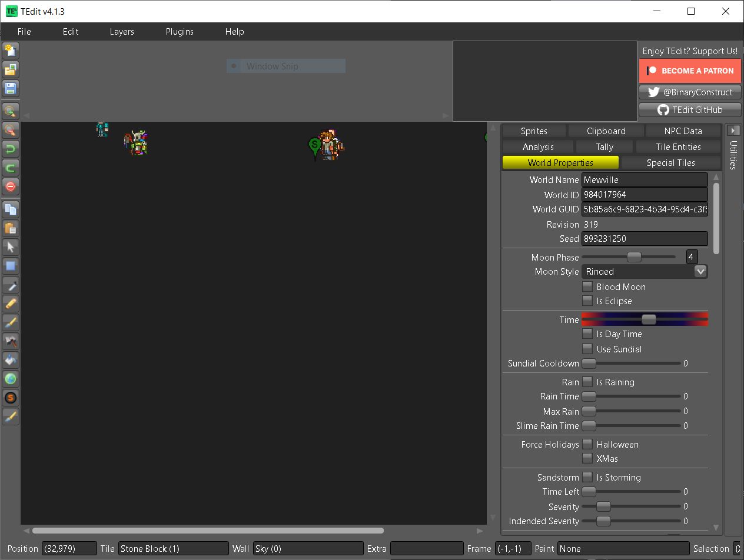Select the Arrow pointer tool

[x=11, y=246]
